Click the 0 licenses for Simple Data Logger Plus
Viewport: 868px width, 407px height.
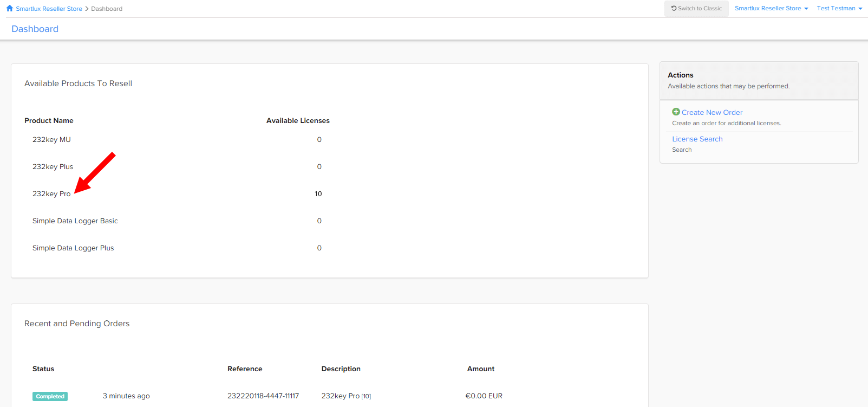point(319,248)
